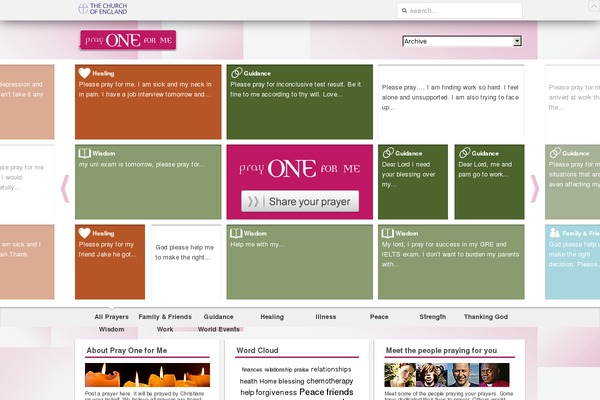Click the candles image in About panel
Screen dimensions: 600x400
click(x=147, y=375)
